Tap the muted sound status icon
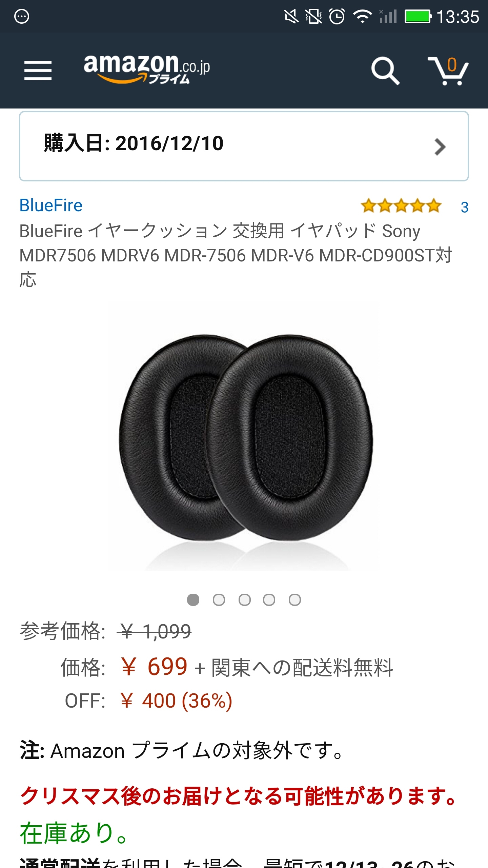 click(291, 16)
